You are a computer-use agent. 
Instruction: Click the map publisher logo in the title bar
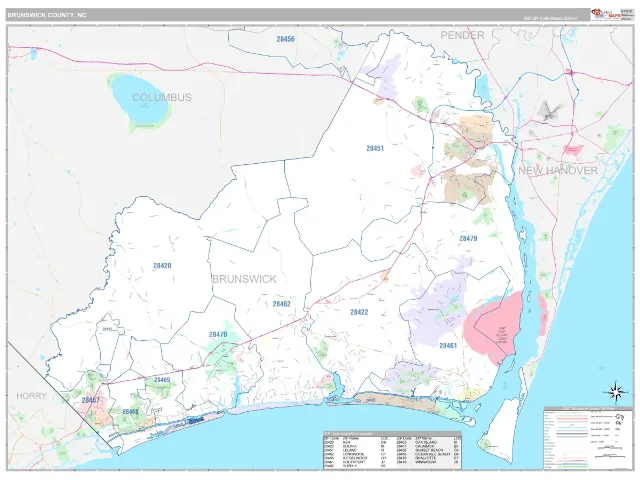tap(605, 15)
